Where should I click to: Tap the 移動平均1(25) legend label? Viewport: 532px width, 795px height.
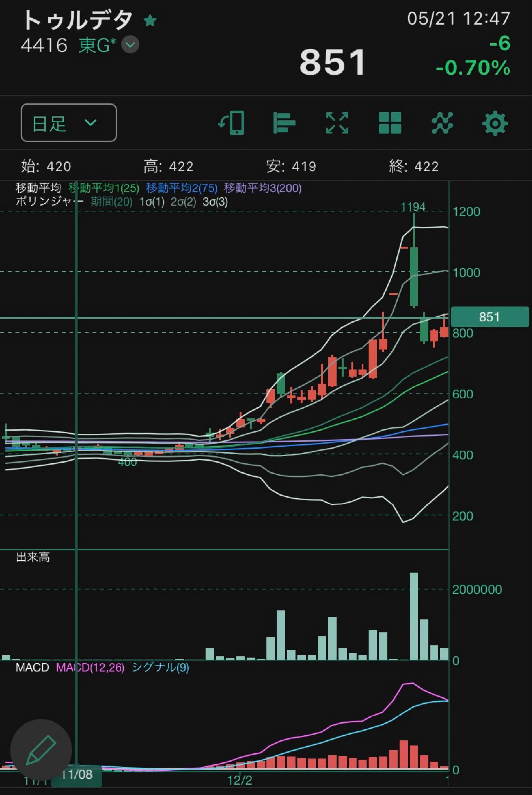[x=104, y=188]
